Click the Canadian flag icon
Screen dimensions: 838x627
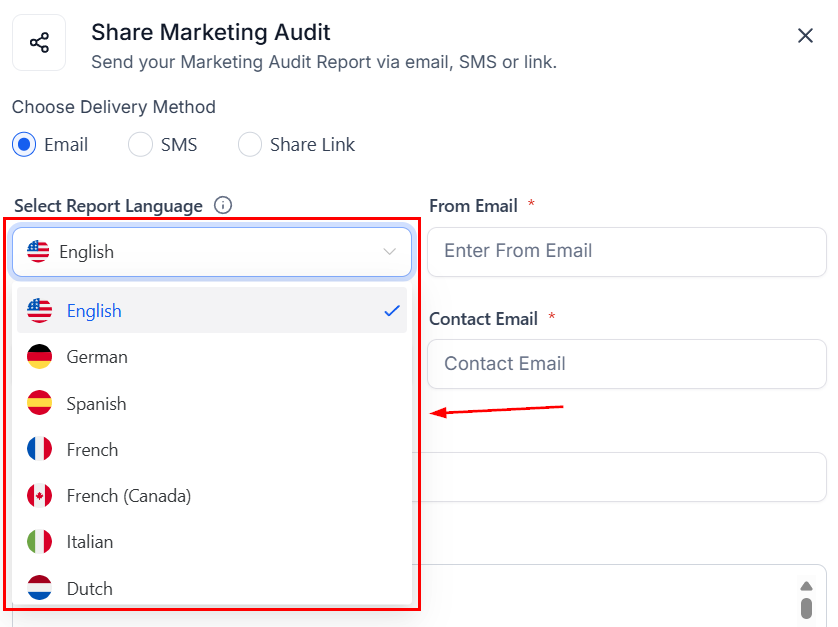coord(40,496)
